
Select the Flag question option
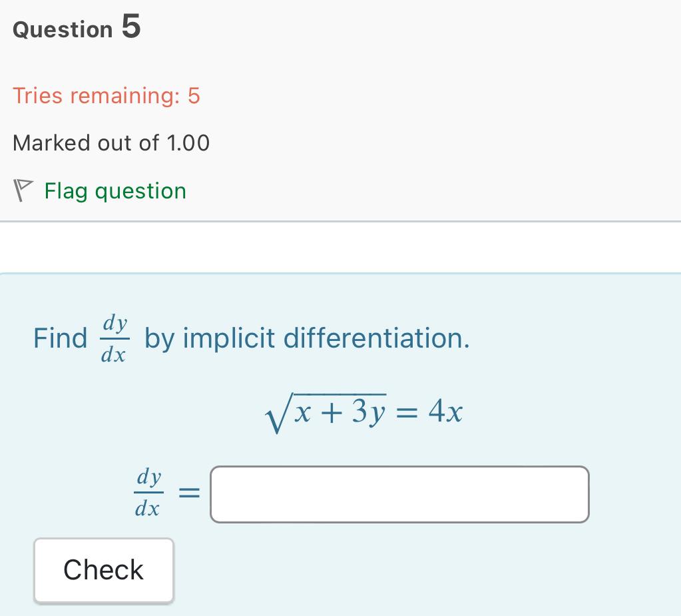[x=114, y=191]
